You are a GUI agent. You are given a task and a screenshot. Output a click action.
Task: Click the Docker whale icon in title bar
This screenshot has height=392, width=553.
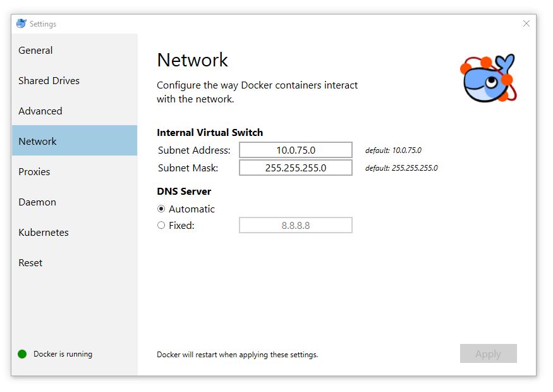point(21,23)
